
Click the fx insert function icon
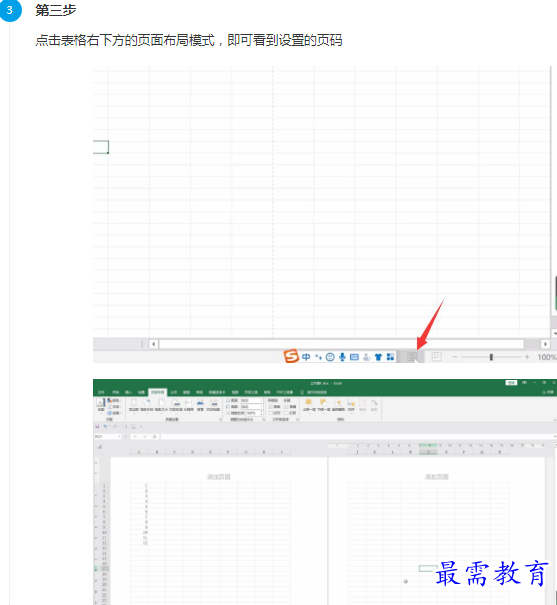pos(154,436)
